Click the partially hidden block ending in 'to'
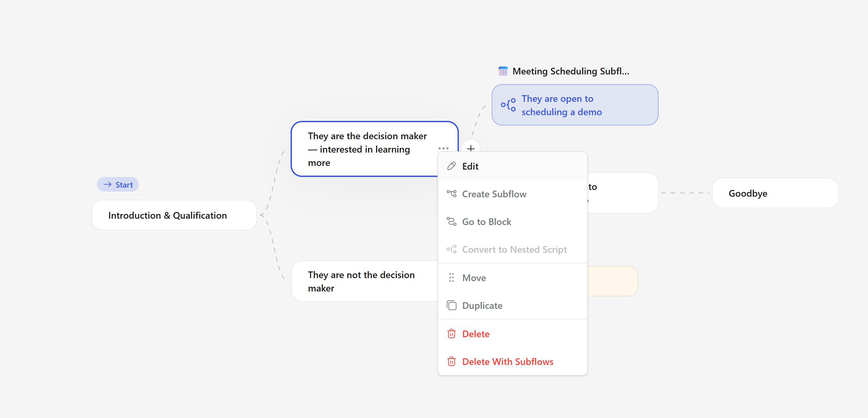Screen dimensions: 868x418 pyautogui.click(x=623, y=193)
